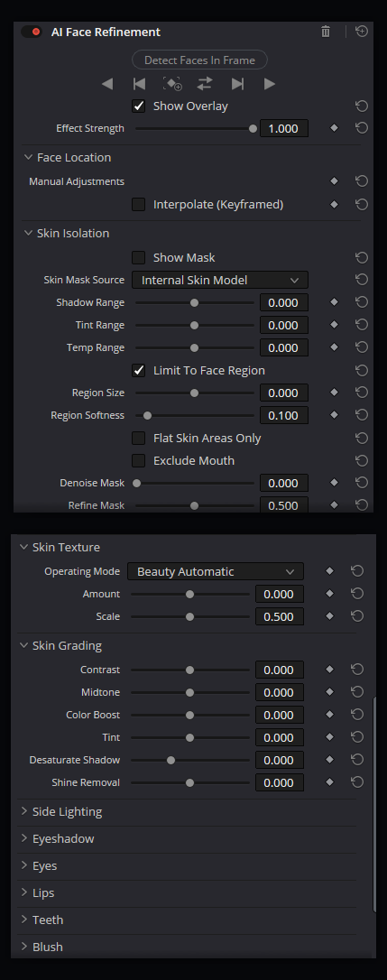The height and width of the screenshot is (980, 387).
Task: Expand the Blush section
Action: coord(23,947)
